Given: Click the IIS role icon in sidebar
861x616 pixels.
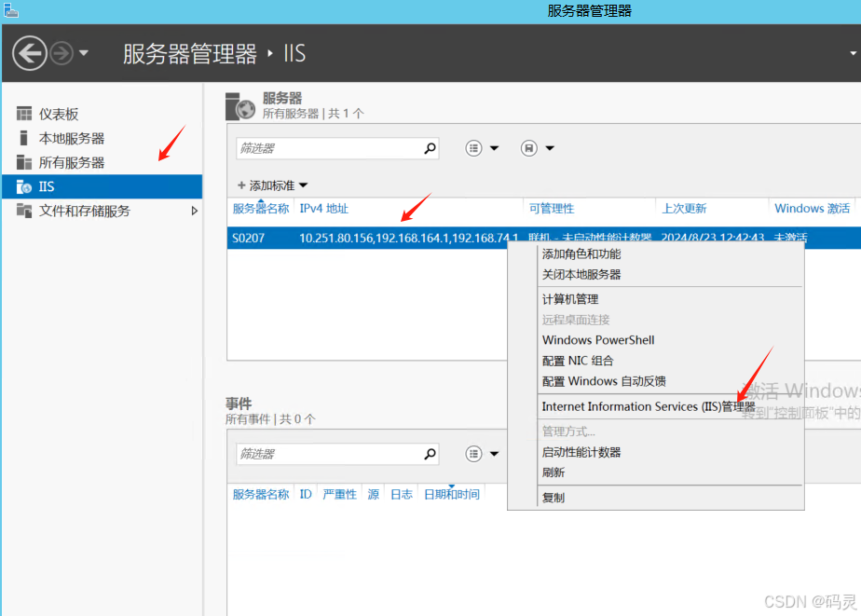Looking at the screenshot, I should [23, 186].
